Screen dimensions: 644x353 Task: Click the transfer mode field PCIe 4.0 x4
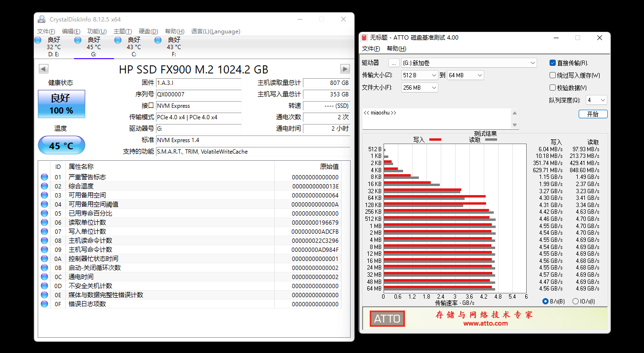tap(198, 117)
